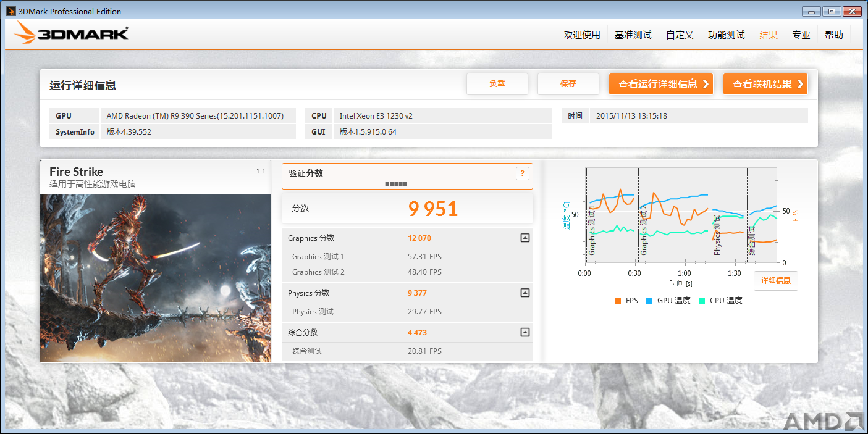The image size is (868, 434).
Task: Click the 时间 row label
Action: (x=575, y=116)
